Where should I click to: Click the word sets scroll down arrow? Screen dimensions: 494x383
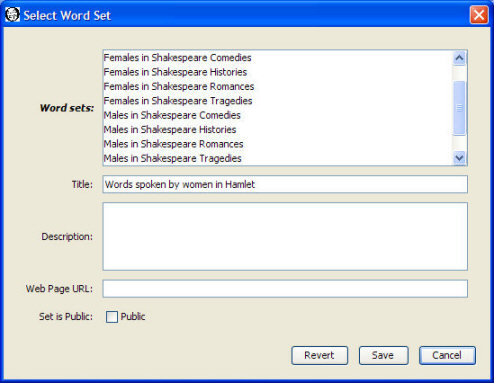click(459, 157)
